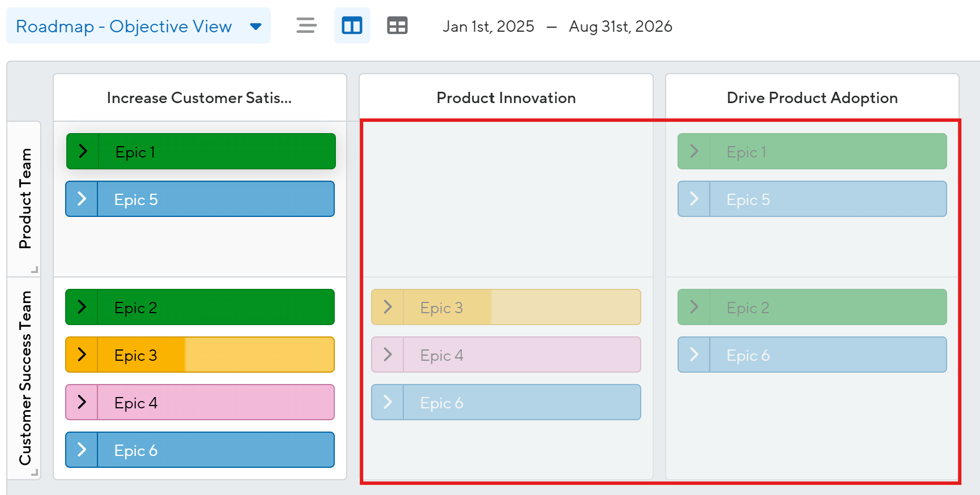Click chevron on Epic 1 in Drive Product Adoption
This screenshot has width=980, height=495.
694,151
